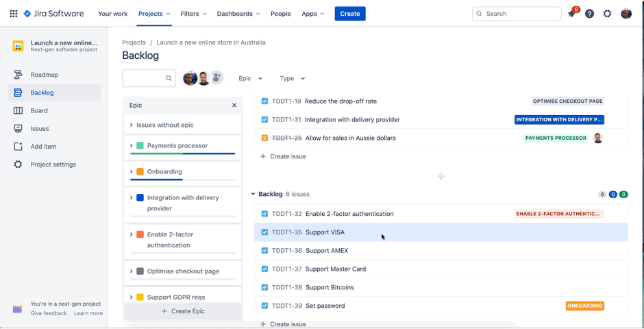Open the Apps menu
The width and height of the screenshot is (644, 329).
312,14
